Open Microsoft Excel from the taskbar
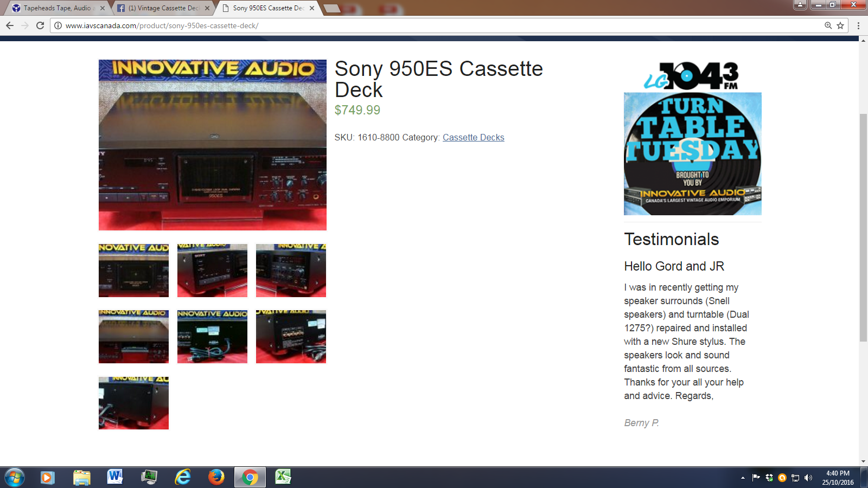Screen dimensions: 868x488 pyautogui.click(x=283, y=477)
